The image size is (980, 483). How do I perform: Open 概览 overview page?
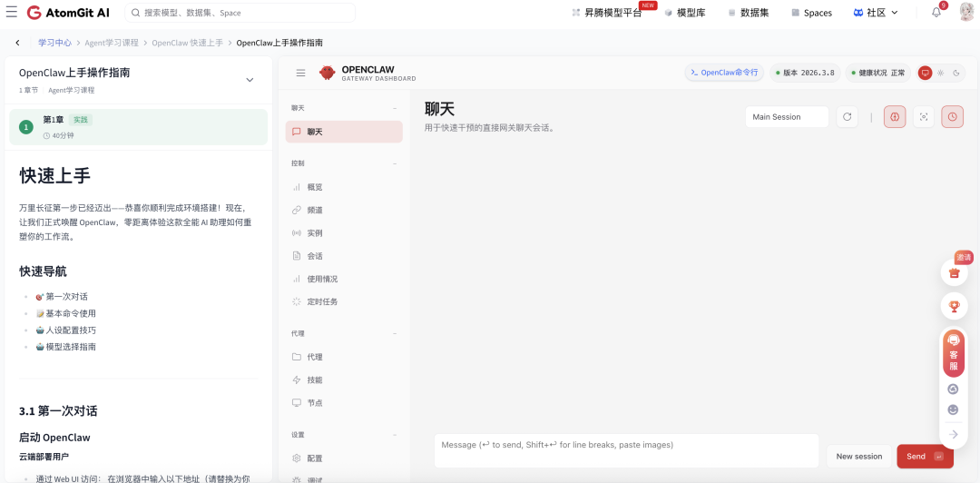pyautogui.click(x=344, y=187)
